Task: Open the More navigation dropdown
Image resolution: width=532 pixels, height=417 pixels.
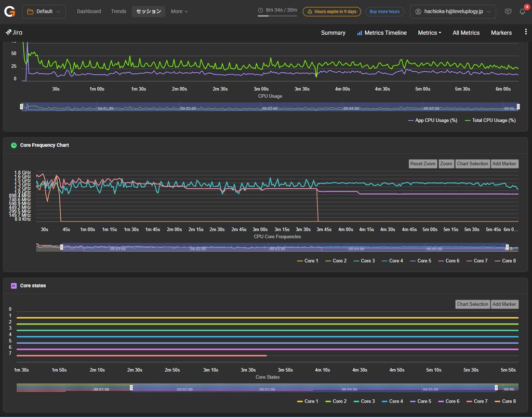Action: (x=179, y=11)
